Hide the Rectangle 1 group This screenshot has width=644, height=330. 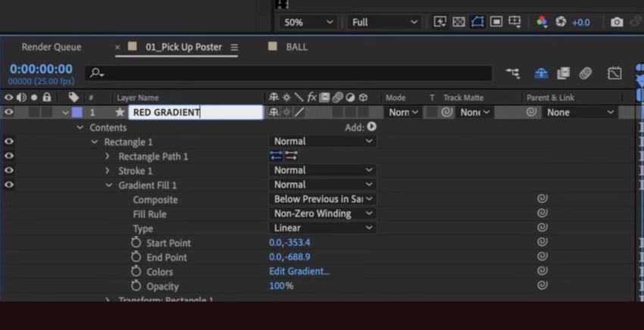8,142
